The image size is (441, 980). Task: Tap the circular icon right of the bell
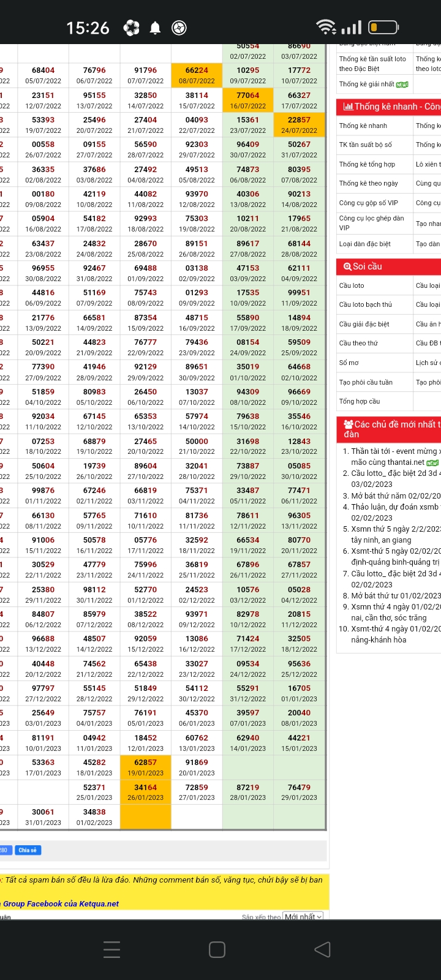(179, 28)
